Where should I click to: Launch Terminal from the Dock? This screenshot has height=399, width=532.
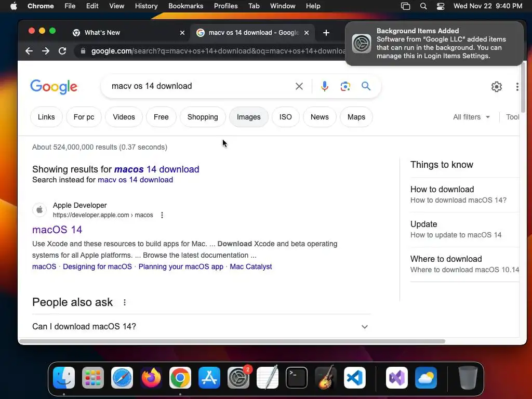[x=297, y=378]
